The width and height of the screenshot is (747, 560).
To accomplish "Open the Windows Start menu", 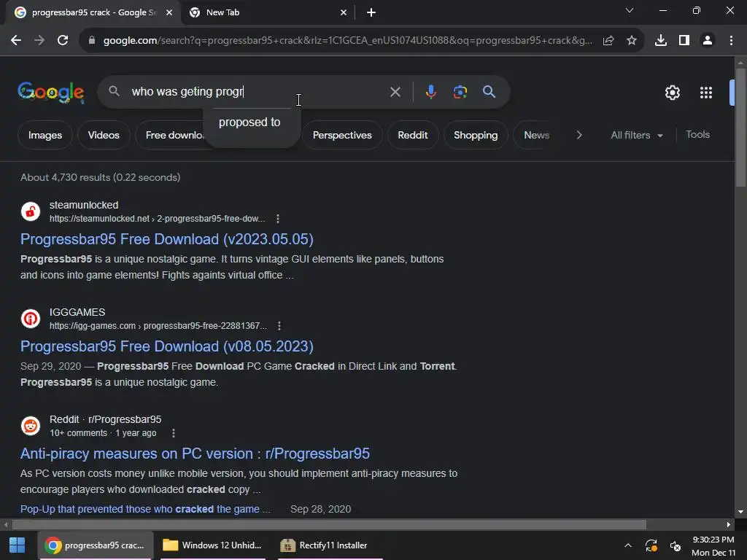I will pyautogui.click(x=18, y=545).
